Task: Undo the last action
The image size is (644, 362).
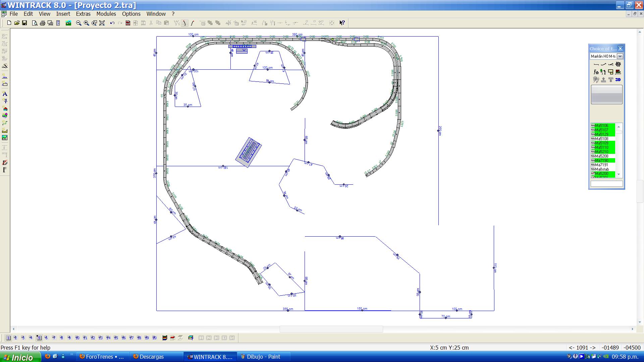Action: pos(112,23)
